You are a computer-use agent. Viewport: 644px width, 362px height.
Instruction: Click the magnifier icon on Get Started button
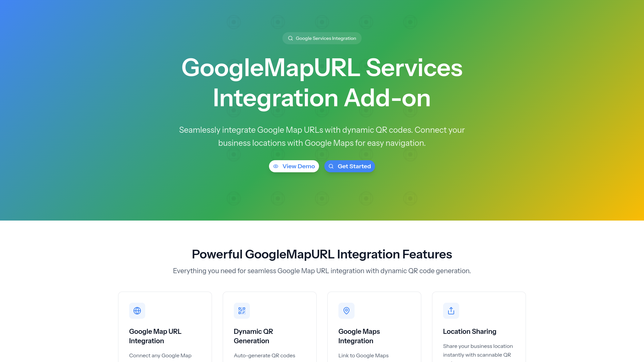coord(331,166)
